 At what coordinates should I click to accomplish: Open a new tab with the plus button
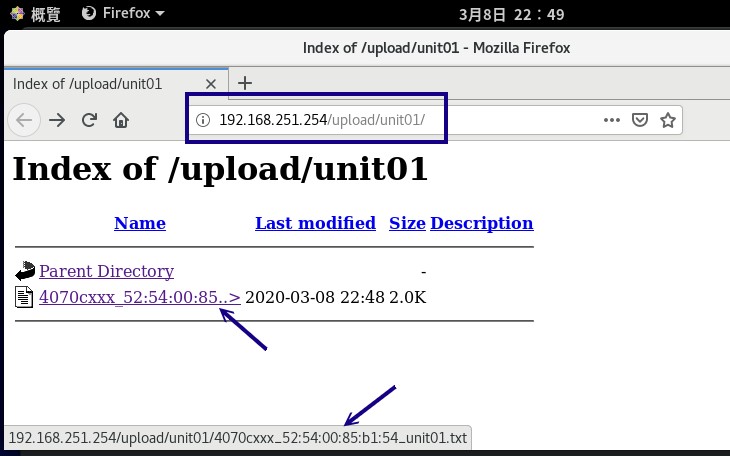tap(244, 83)
